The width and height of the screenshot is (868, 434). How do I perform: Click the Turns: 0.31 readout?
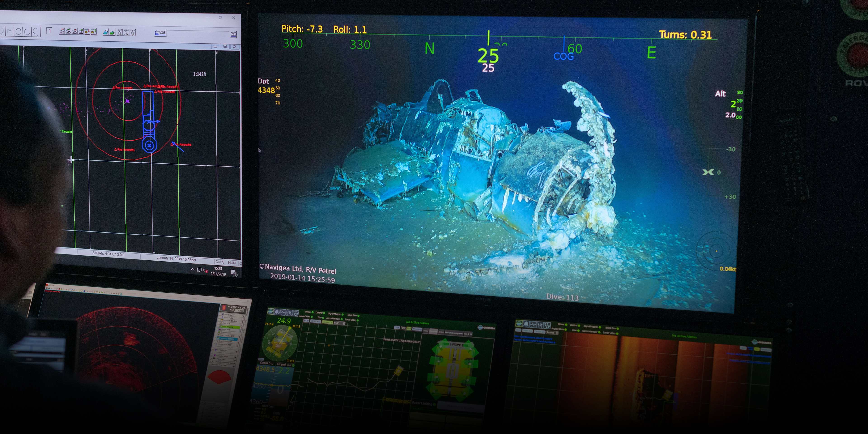[x=685, y=35]
